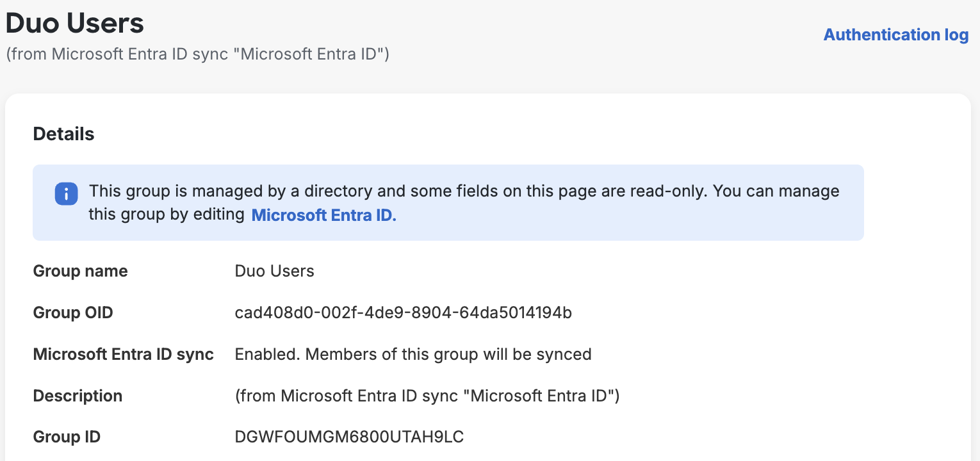Click the Group ID field label

67,437
